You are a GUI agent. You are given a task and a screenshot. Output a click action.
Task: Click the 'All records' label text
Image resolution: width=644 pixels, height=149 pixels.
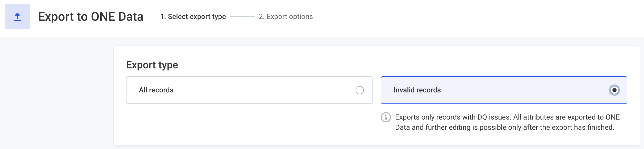coord(156,90)
